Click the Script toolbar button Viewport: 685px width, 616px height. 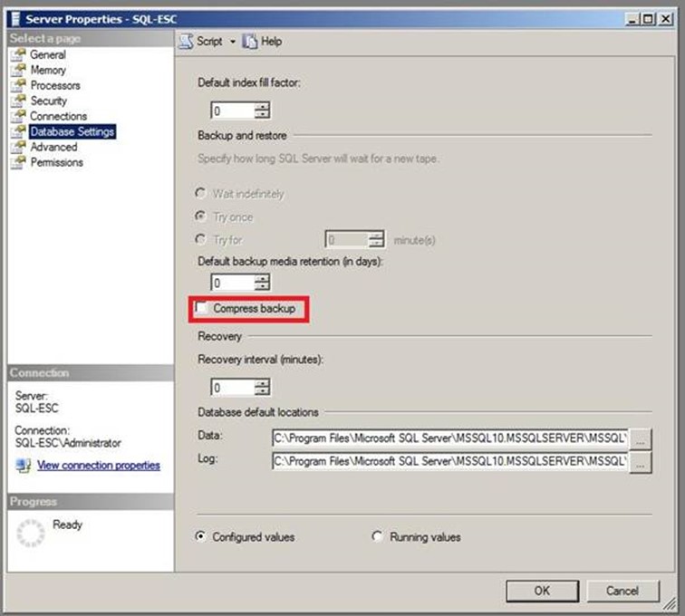201,42
